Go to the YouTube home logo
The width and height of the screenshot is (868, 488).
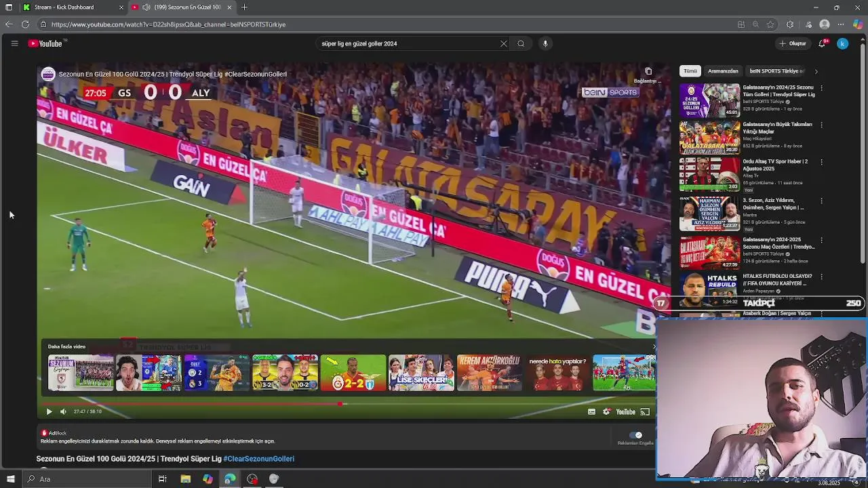45,43
